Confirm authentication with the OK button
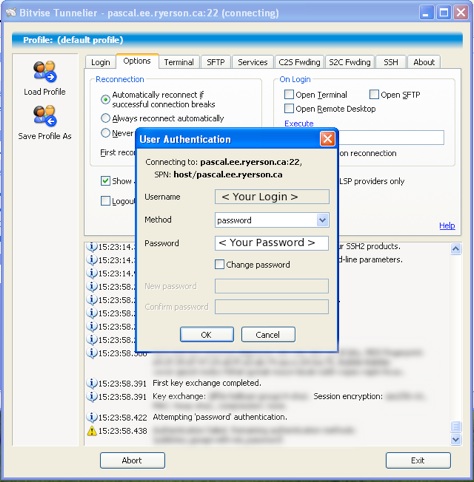Screen dimensions: 474x482 coord(207,334)
